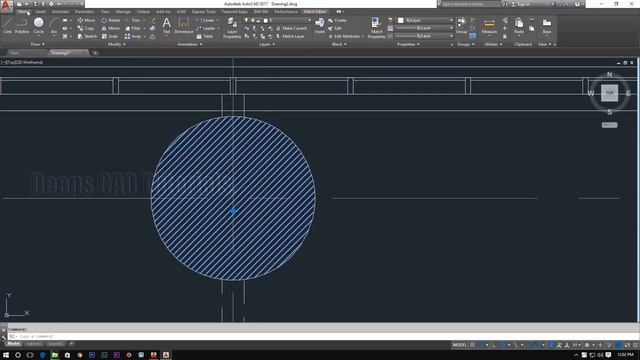Screen dimensions: 640x360
Task: Click the command line input field
Action: [x=322, y=336]
